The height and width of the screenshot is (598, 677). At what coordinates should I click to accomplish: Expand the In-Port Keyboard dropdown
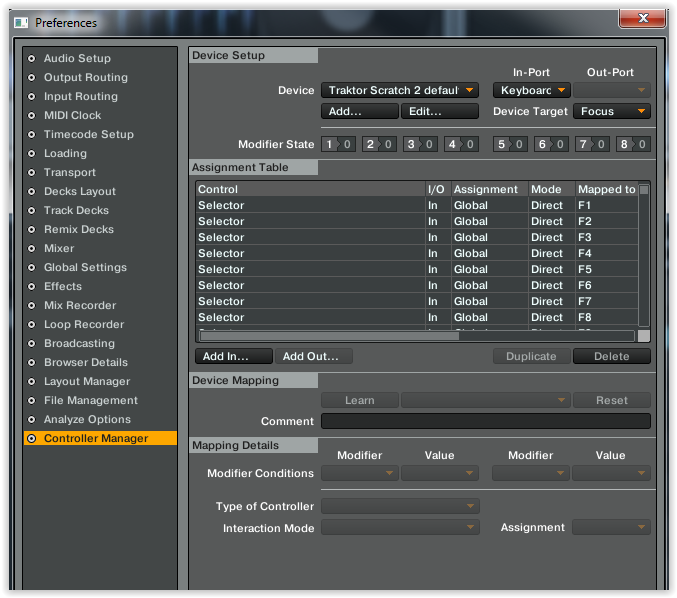531,91
